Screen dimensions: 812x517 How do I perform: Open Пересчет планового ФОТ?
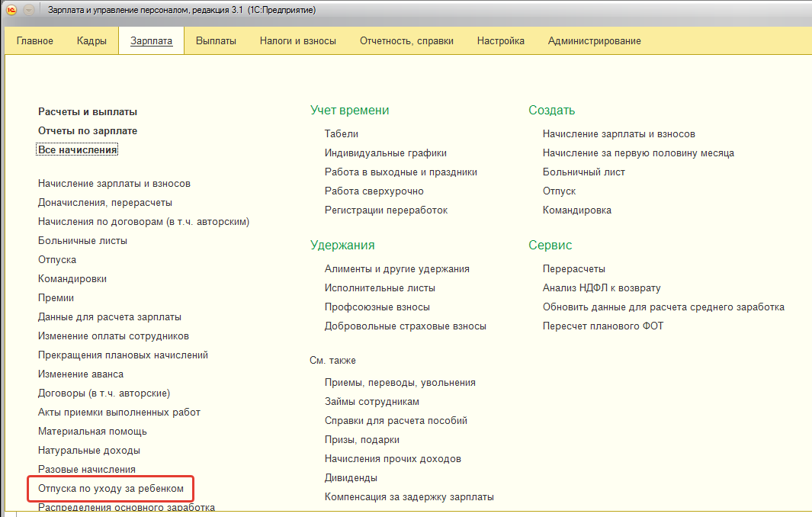coord(603,326)
